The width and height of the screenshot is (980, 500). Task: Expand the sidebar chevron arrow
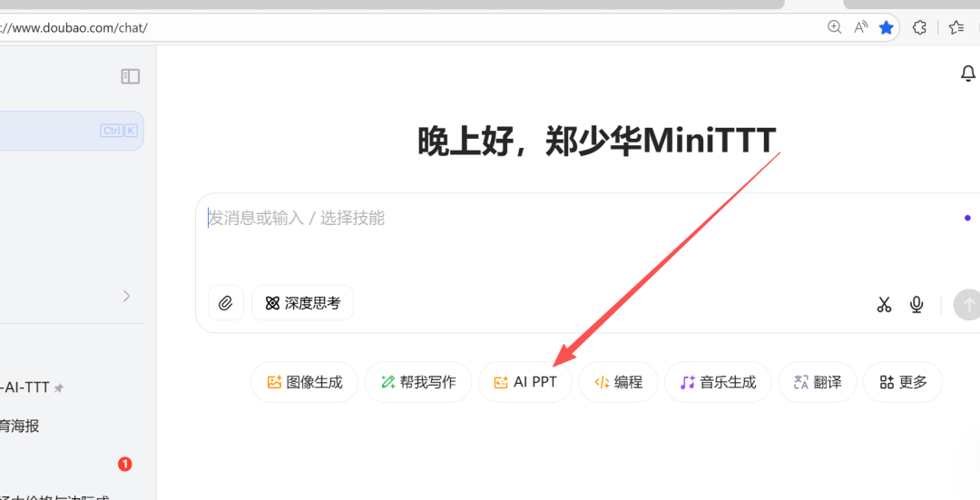(126, 296)
